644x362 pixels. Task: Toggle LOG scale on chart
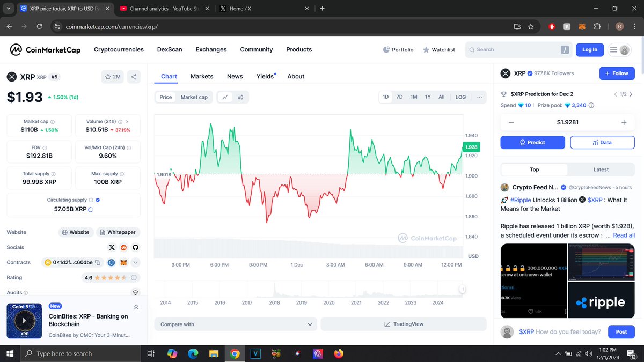pos(461,97)
